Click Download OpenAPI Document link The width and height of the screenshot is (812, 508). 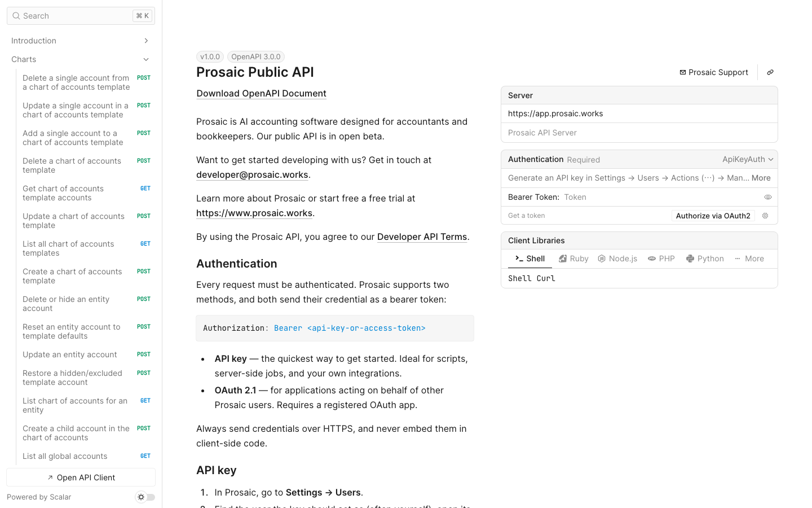click(x=261, y=94)
